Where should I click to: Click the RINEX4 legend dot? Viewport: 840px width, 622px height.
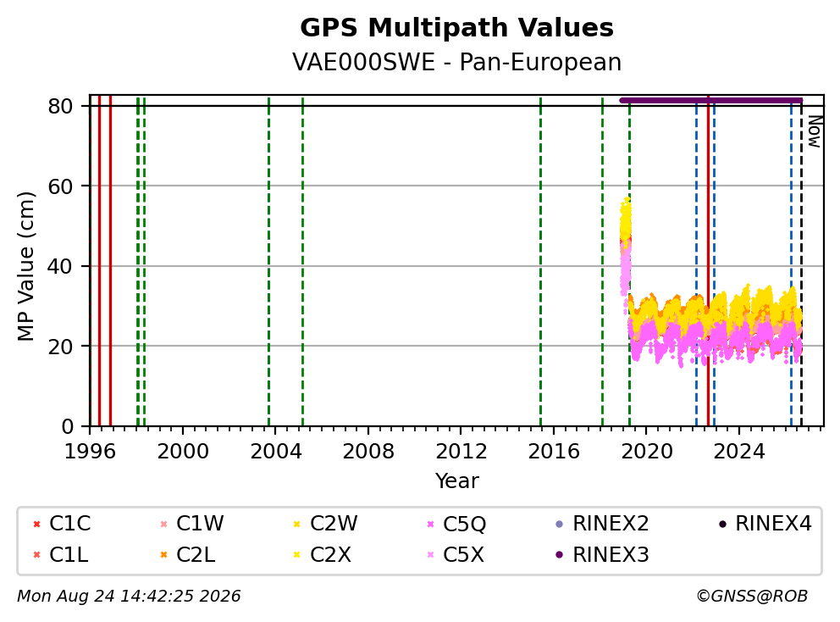point(722,524)
